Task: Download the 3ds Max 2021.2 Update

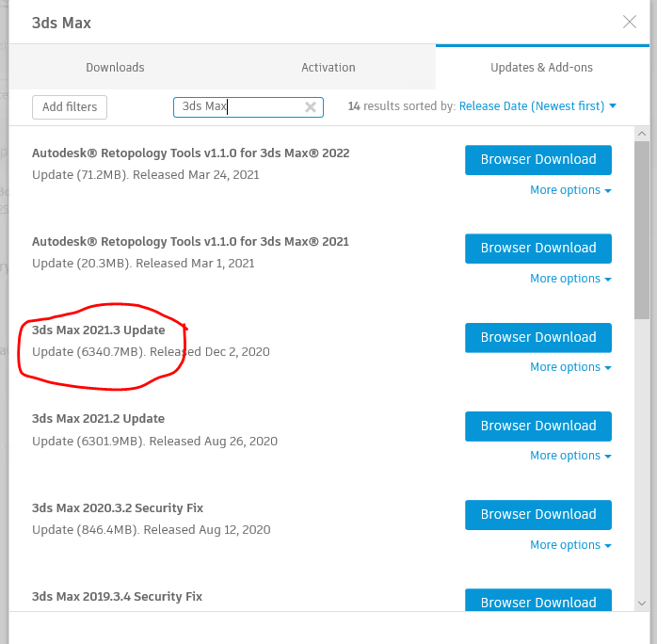Action: pyautogui.click(x=538, y=427)
